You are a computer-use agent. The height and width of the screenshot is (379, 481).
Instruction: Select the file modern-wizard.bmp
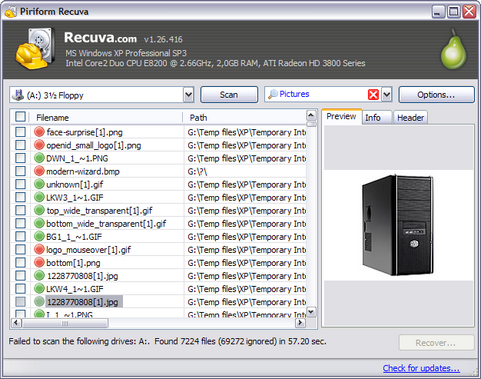(83, 172)
